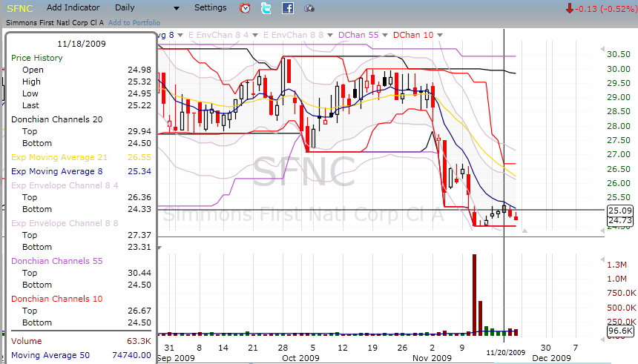The width and height of the screenshot is (638, 364).
Task: Click the SFNC ticker symbol
Action: [20, 8]
